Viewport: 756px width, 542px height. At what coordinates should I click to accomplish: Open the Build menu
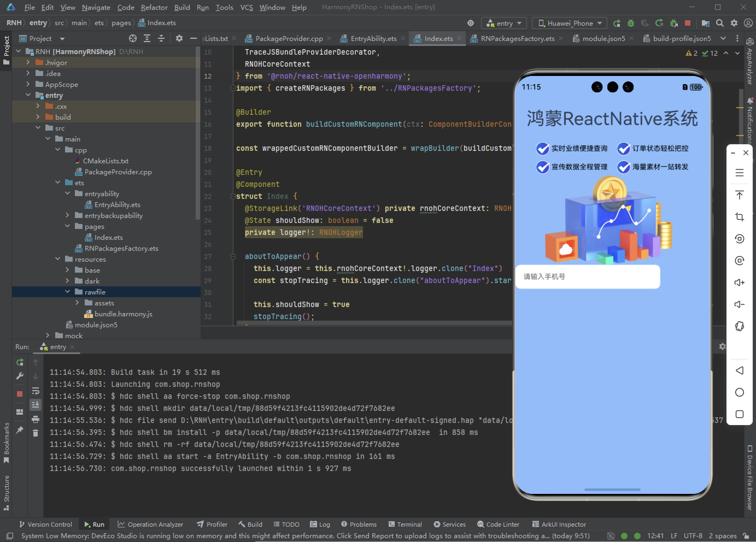coord(182,7)
